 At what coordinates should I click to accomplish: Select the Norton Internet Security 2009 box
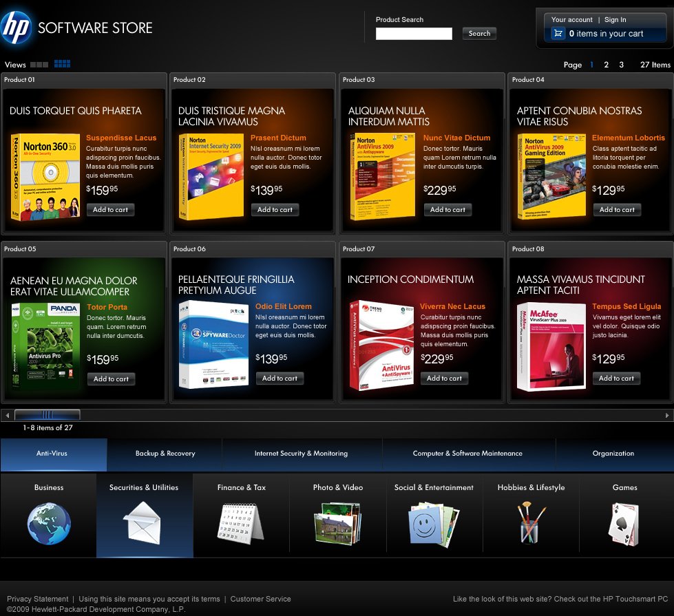click(211, 177)
